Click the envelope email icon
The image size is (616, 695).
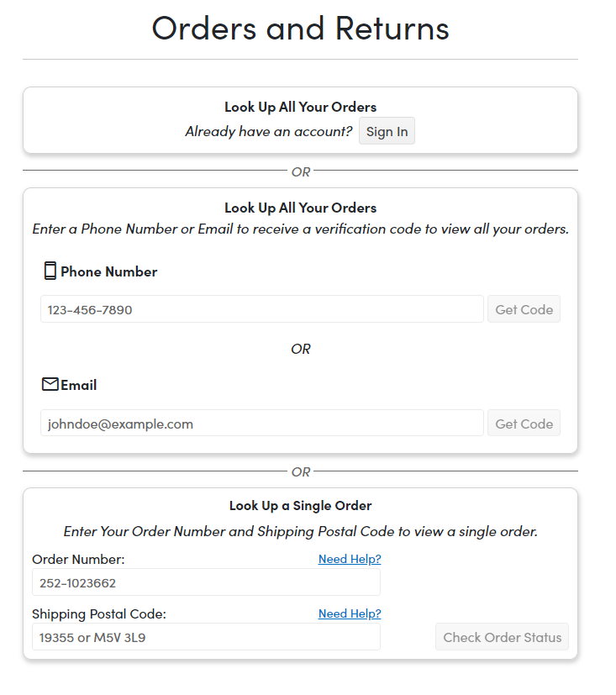coord(50,384)
